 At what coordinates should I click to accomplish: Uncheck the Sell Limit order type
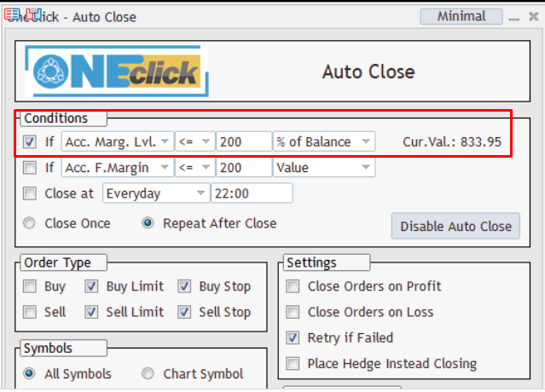tap(91, 312)
